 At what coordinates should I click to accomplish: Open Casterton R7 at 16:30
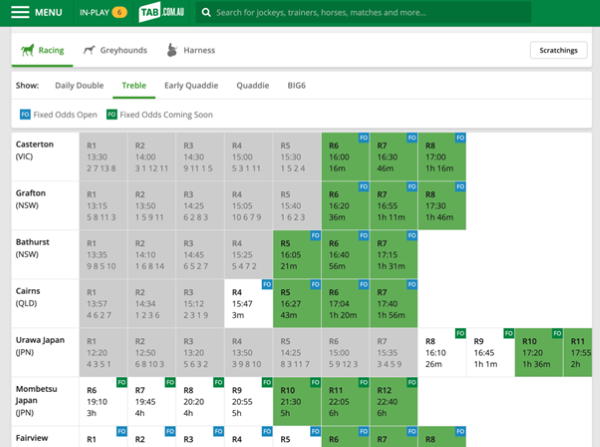(x=394, y=157)
